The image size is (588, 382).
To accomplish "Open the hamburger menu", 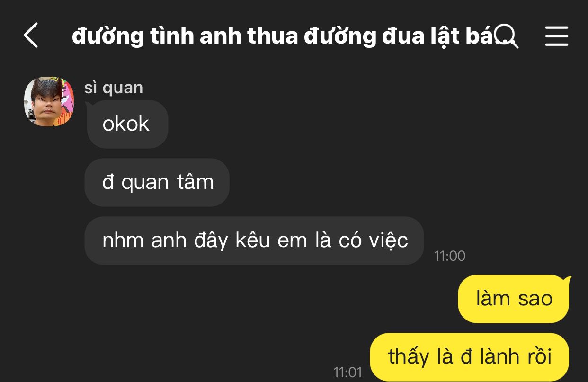I will pos(556,36).
